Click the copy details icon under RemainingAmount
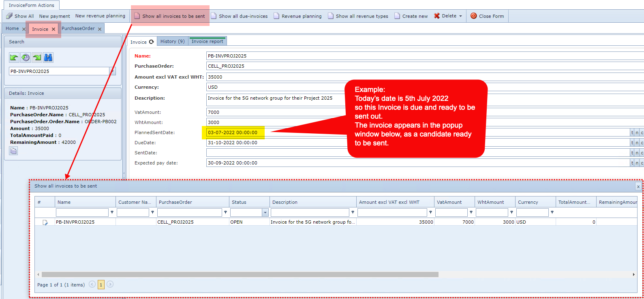 pyautogui.click(x=13, y=151)
